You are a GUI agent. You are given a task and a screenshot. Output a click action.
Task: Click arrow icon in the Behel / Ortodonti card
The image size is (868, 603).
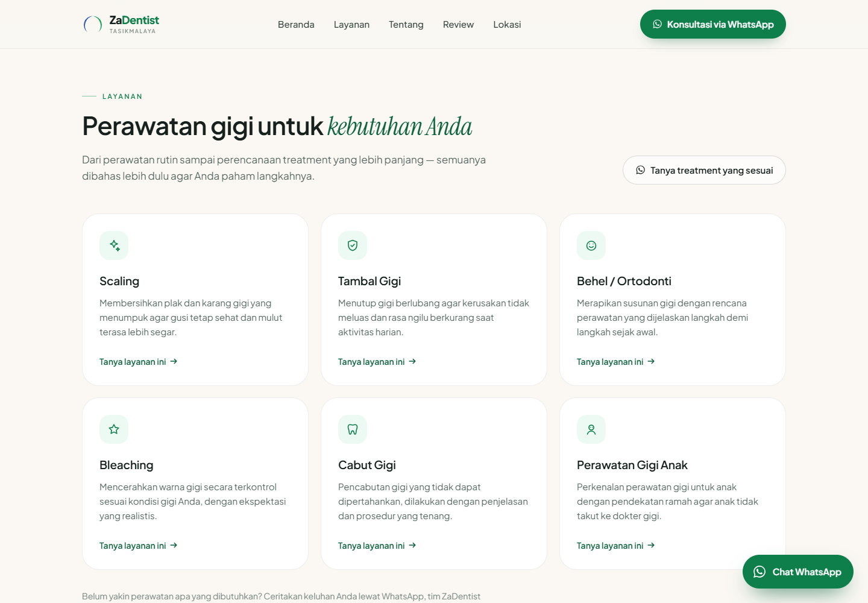click(x=651, y=361)
